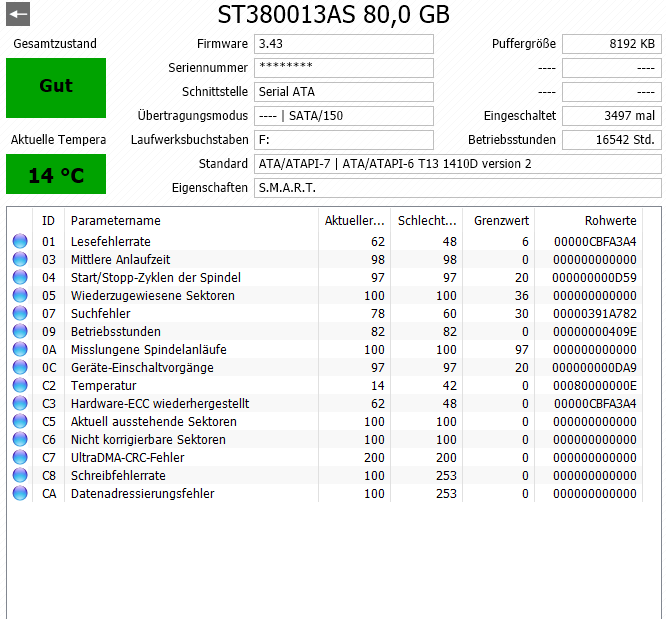The height and width of the screenshot is (619, 666).
Task: Click raw value 000000000DA9
Action: (595, 367)
